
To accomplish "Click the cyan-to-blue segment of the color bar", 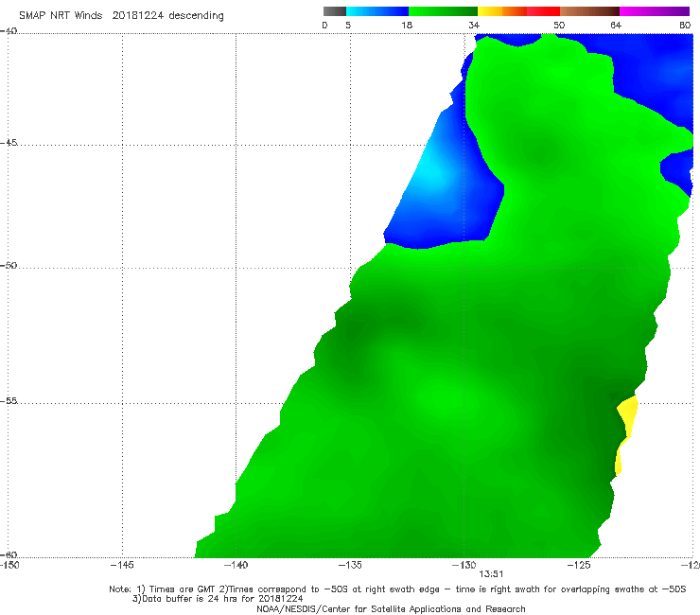I will (377, 11).
